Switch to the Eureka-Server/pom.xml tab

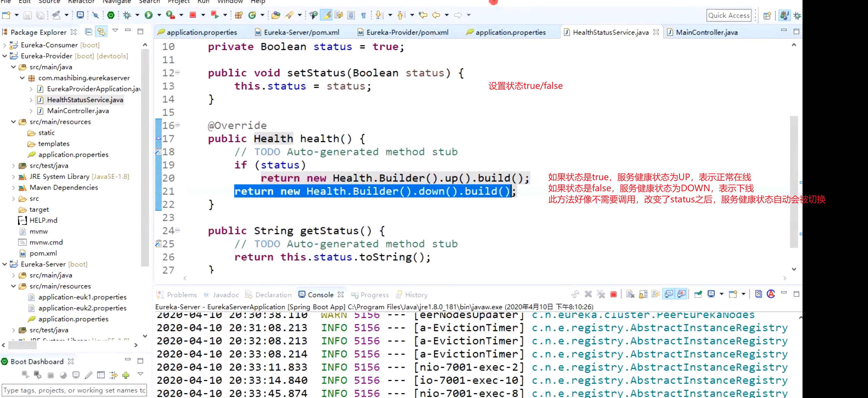tap(297, 32)
